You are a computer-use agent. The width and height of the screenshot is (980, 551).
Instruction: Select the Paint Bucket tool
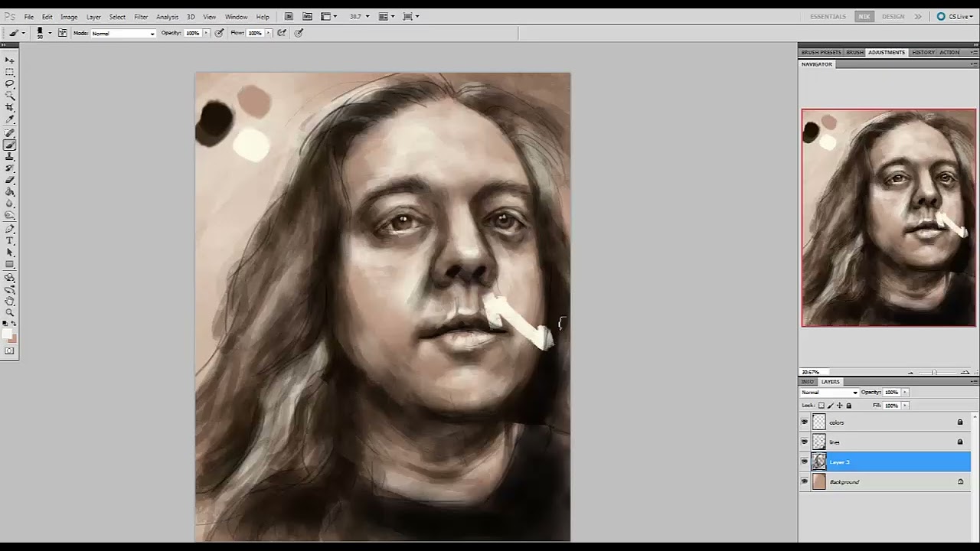click(10, 191)
